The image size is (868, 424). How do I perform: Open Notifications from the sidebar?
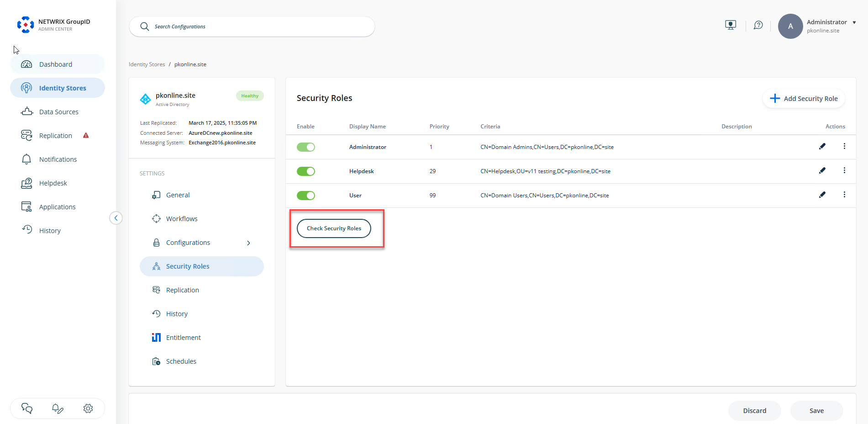[x=58, y=159]
